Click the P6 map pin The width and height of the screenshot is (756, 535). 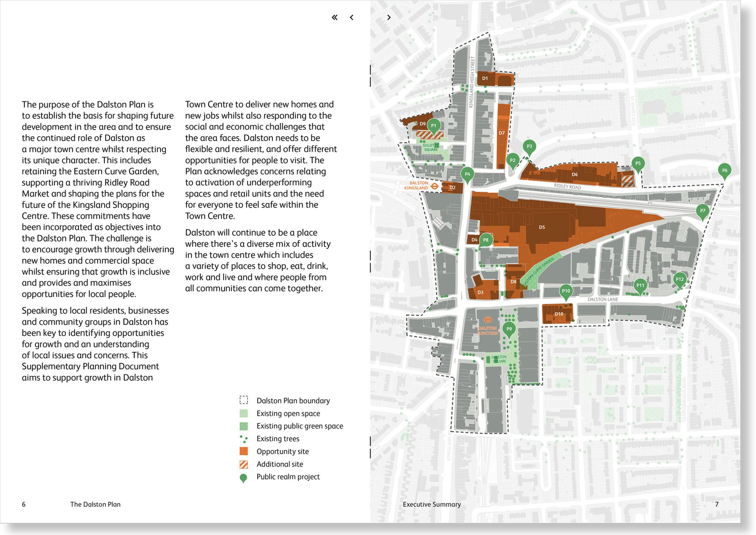coord(724,171)
